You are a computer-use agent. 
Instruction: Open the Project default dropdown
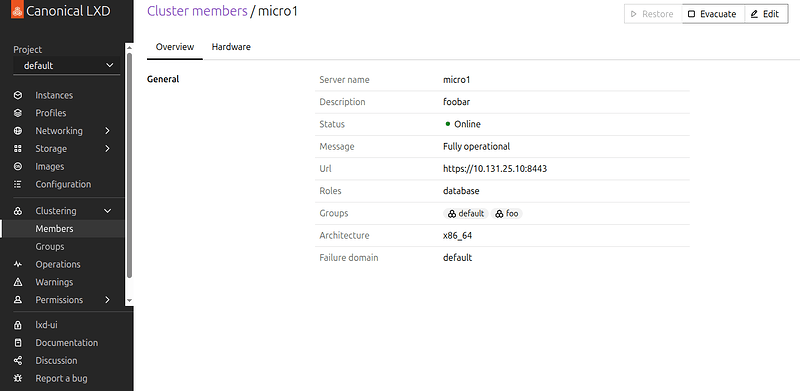tap(67, 65)
